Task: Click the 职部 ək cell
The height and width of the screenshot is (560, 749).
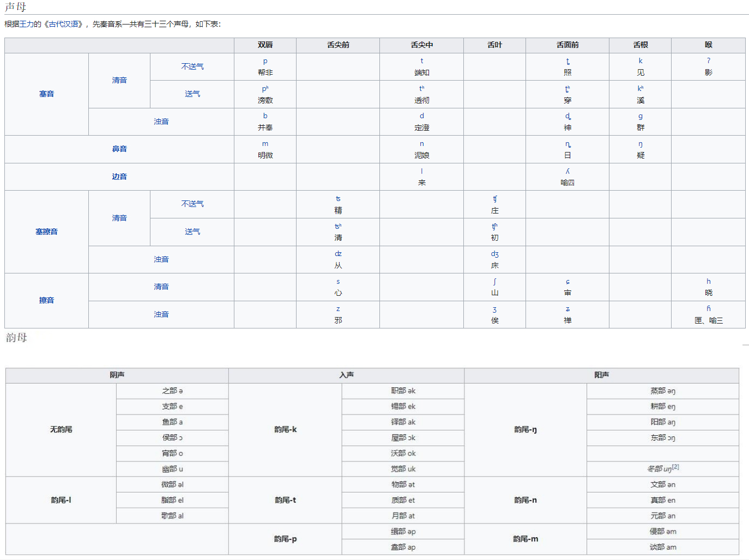Action: (403, 391)
